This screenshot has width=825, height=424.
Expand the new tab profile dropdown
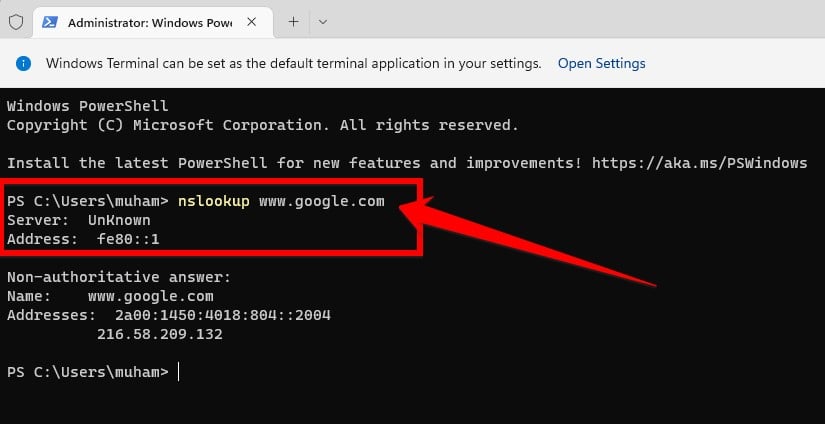[x=323, y=22]
